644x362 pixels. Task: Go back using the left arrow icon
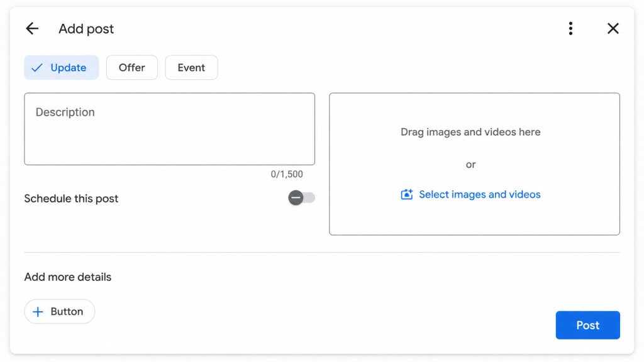[32, 28]
